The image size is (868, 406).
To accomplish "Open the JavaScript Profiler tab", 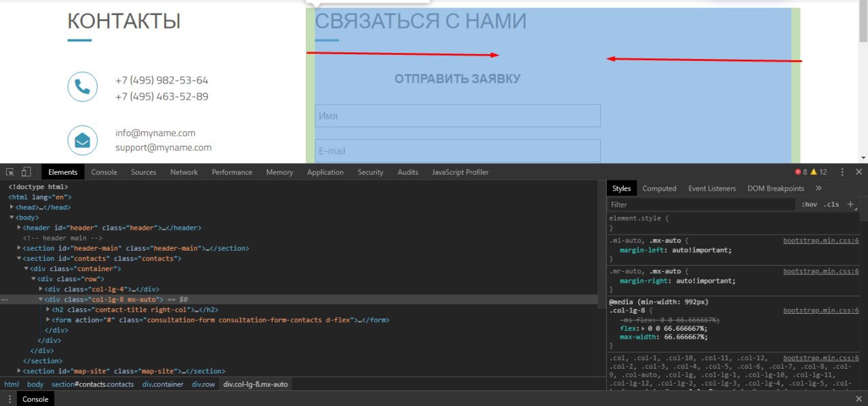I will (x=460, y=172).
